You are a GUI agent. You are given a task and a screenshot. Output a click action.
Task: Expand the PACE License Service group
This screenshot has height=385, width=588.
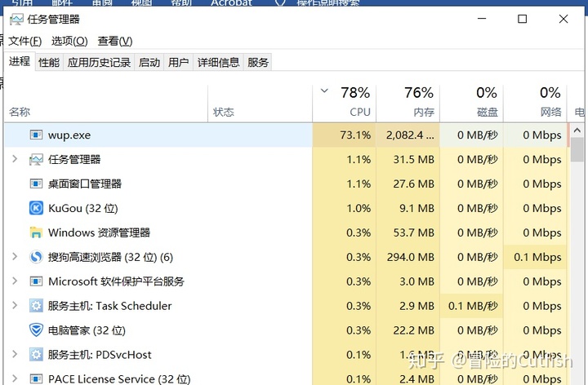tap(15, 378)
